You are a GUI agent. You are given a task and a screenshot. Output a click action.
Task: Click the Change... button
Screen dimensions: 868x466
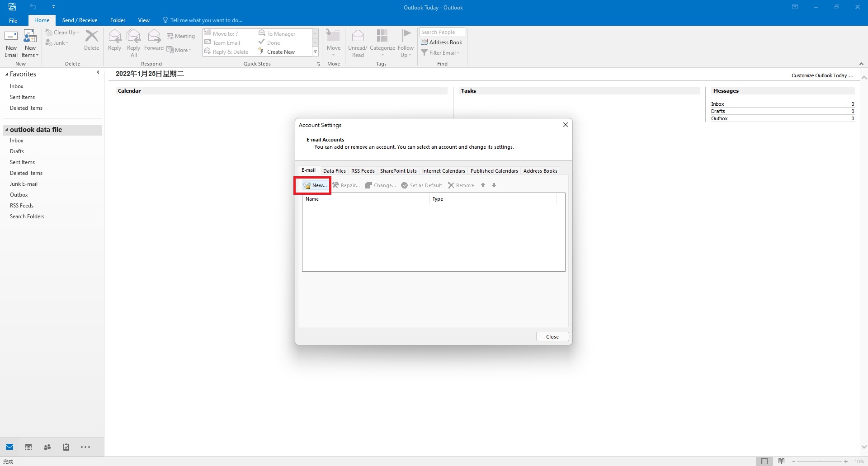click(380, 185)
